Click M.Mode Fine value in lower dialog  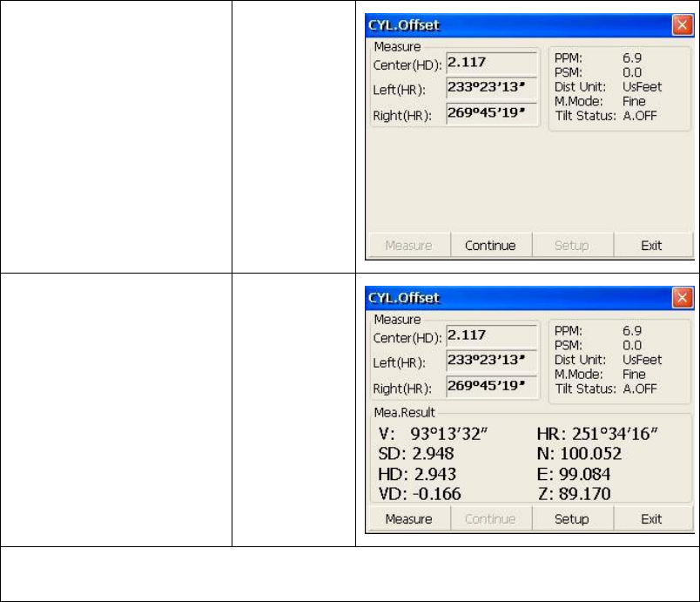(634, 374)
